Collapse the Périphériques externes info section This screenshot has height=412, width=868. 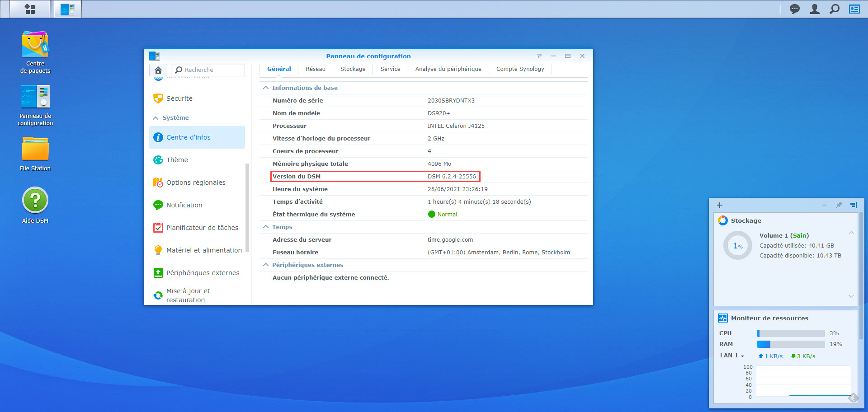tap(266, 265)
